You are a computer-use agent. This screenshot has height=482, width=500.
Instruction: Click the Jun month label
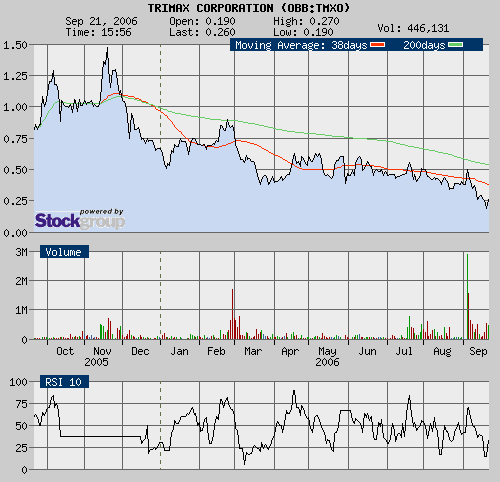click(367, 351)
